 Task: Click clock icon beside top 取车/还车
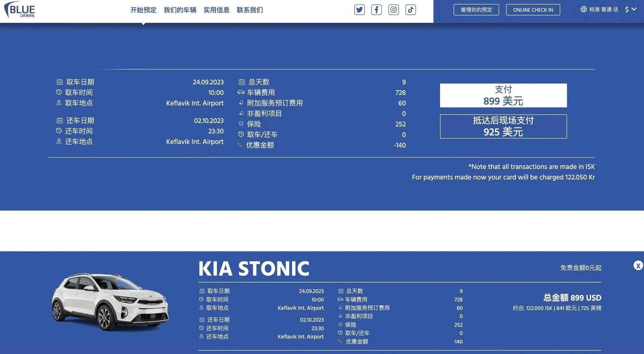241,134
